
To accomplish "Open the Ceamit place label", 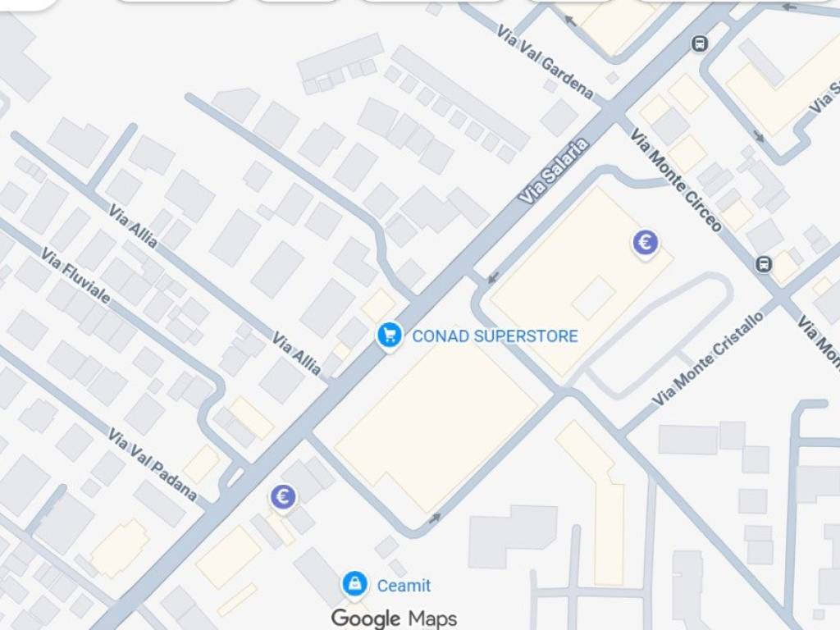I will [x=404, y=586].
